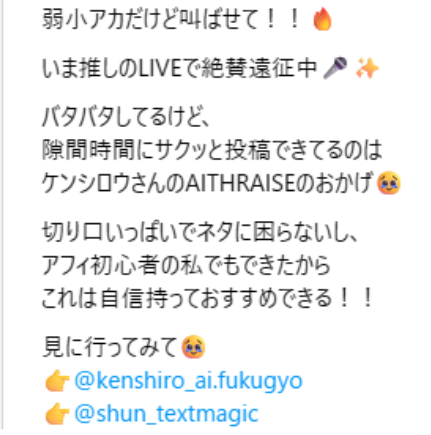Click the pointing hand emoji beside @kenshiro_ai.fukugyo
This screenshot has width=431, height=435.
click(57, 381)
